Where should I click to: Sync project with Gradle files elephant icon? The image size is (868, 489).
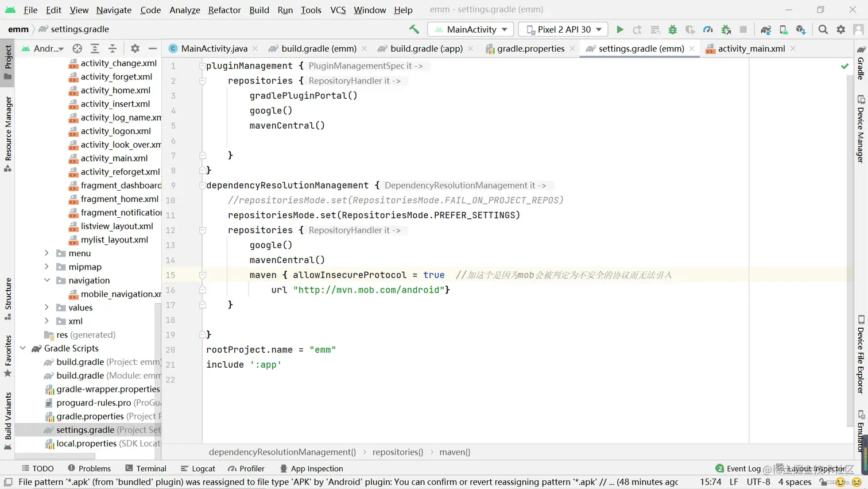766,29
